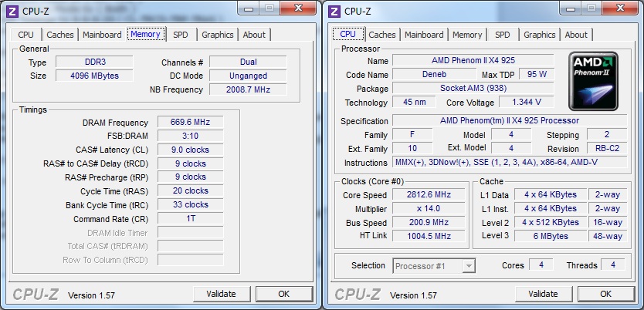Screen dimensions: 644x310
Task: Click the Dual channels value
Action: click(248, 62)
